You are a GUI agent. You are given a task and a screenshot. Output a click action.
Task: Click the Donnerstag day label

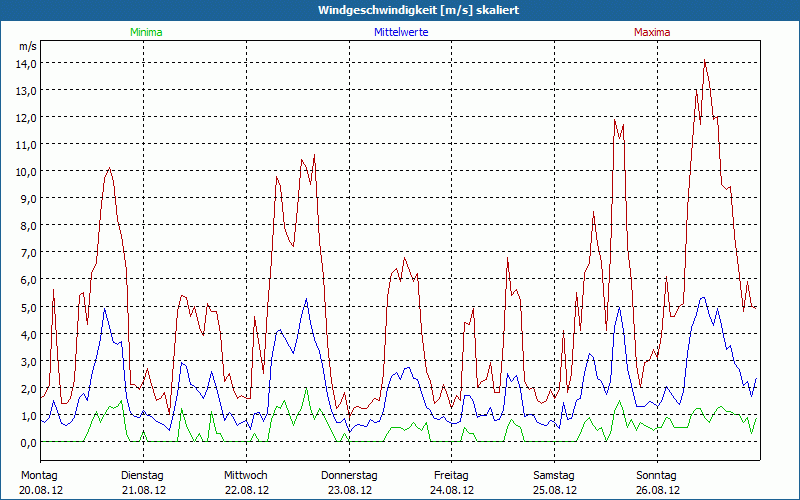[349, 475]
